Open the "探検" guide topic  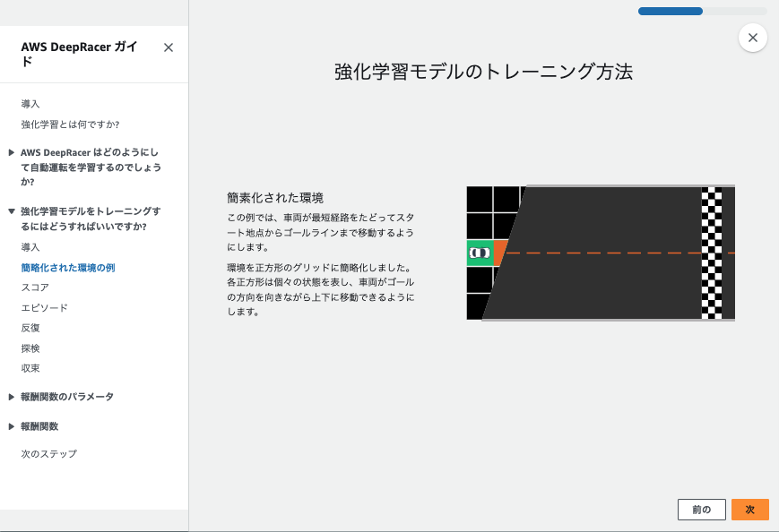pos(30,348)
